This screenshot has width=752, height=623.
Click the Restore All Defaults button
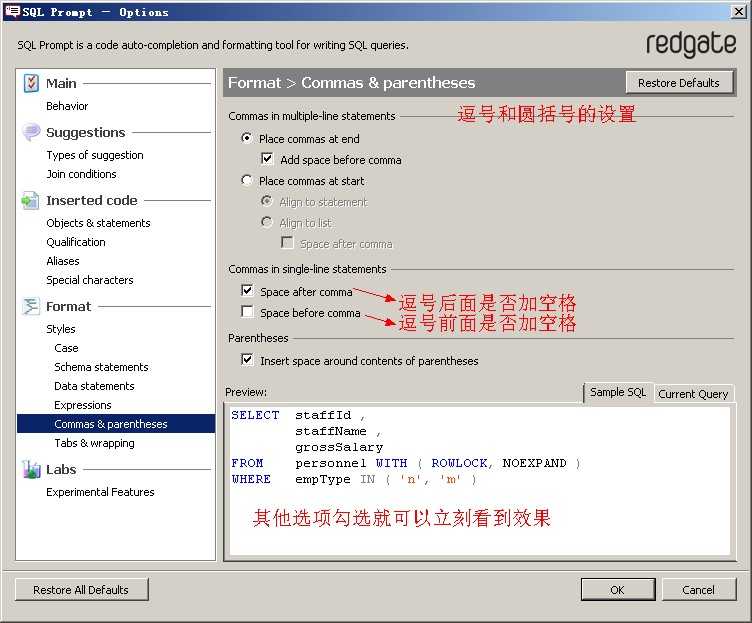[81, 589]
